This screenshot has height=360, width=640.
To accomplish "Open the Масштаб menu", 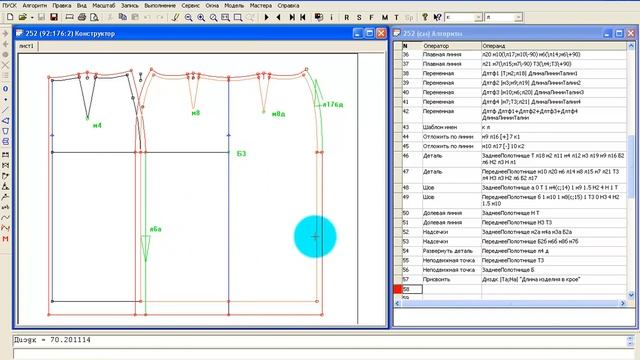I will tap(104, 6).
